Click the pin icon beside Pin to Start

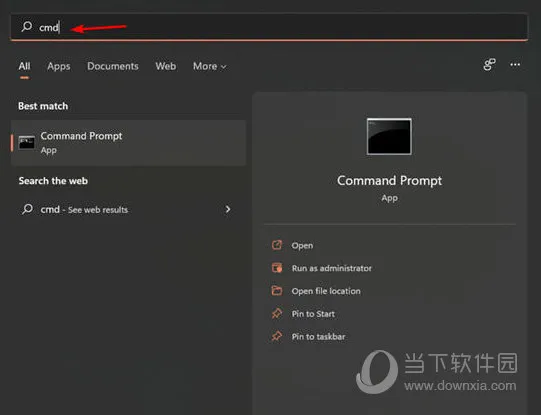[277, 313]
